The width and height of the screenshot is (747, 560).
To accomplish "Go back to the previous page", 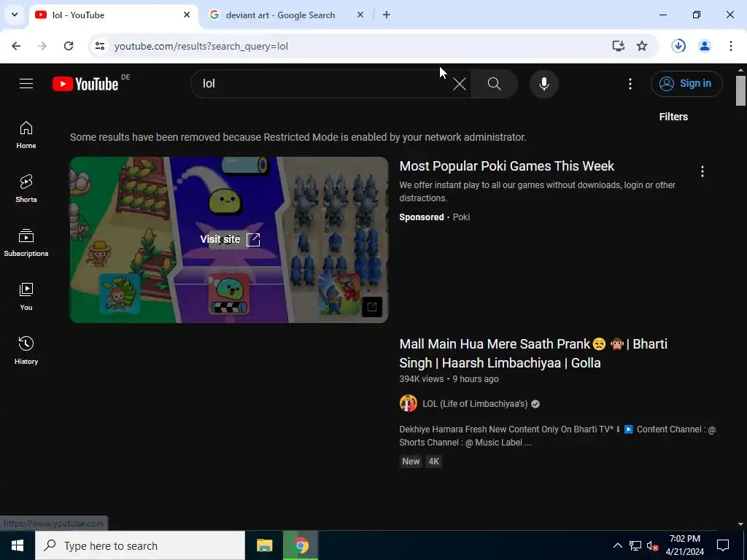I will click(16, 46).
